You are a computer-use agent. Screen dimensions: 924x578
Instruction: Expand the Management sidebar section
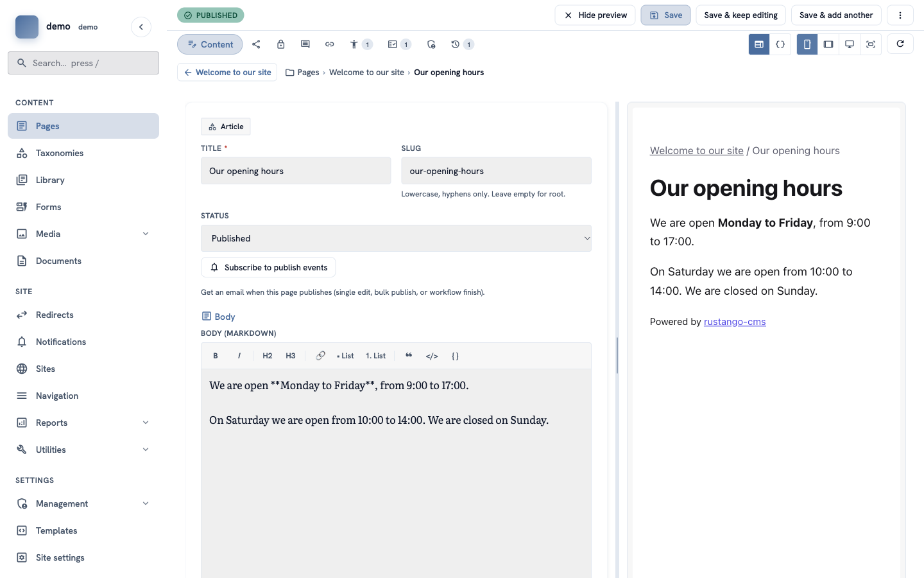click(x=146, y=504)
